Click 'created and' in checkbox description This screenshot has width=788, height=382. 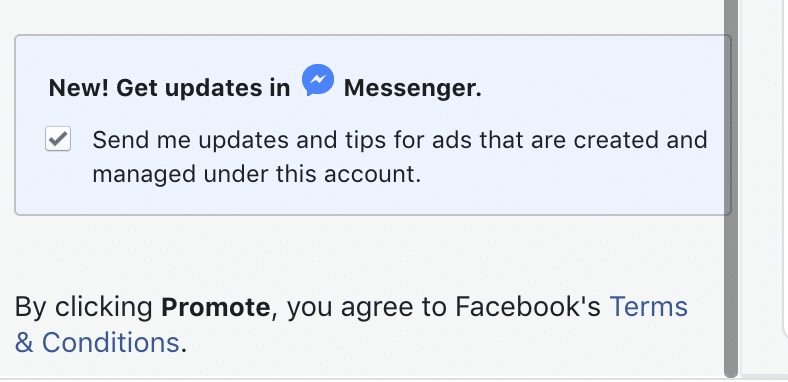pyautogui.click(x=641, y=140)
